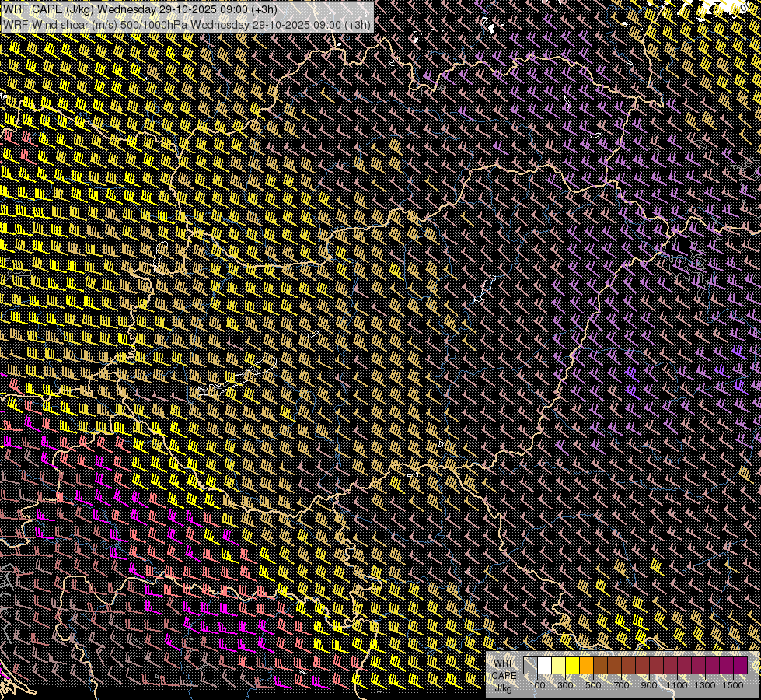The image size is (761, 700).
Task: Click the WRF CAPE (J/kg) title line
Action: tap(140, 9)
